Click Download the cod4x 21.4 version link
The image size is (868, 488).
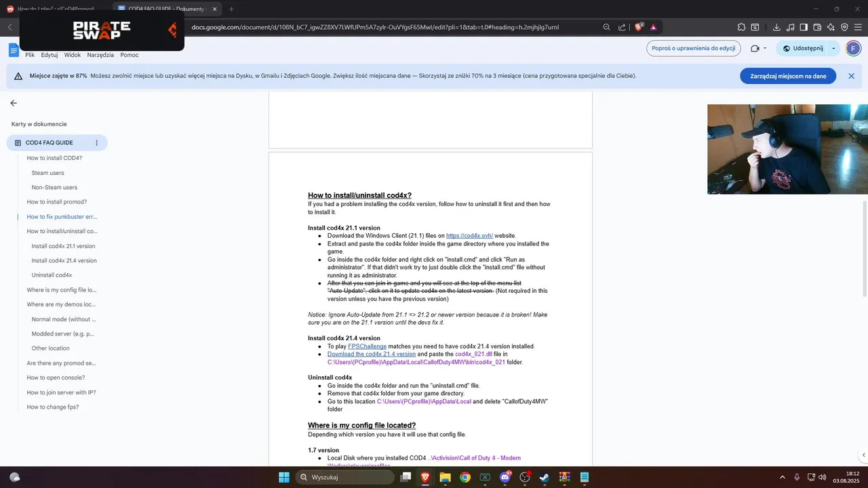coord(372,354)
